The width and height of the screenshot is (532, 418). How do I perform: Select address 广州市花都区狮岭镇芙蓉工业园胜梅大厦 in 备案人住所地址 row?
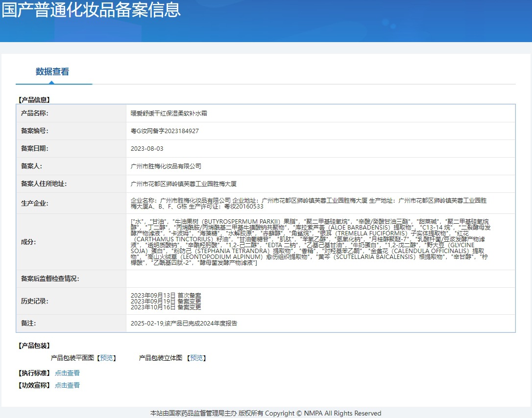click(x=184, y=184)
